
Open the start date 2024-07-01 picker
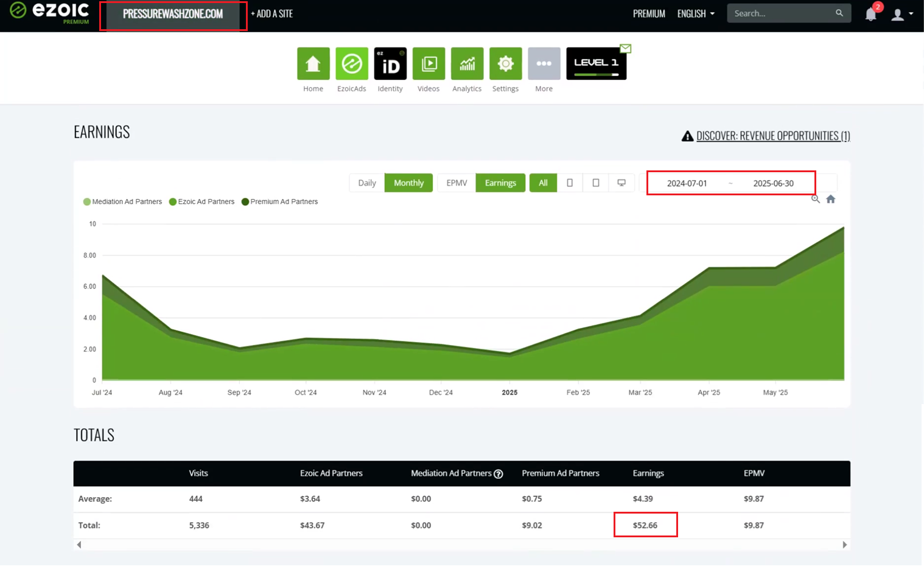pos(687,183)
